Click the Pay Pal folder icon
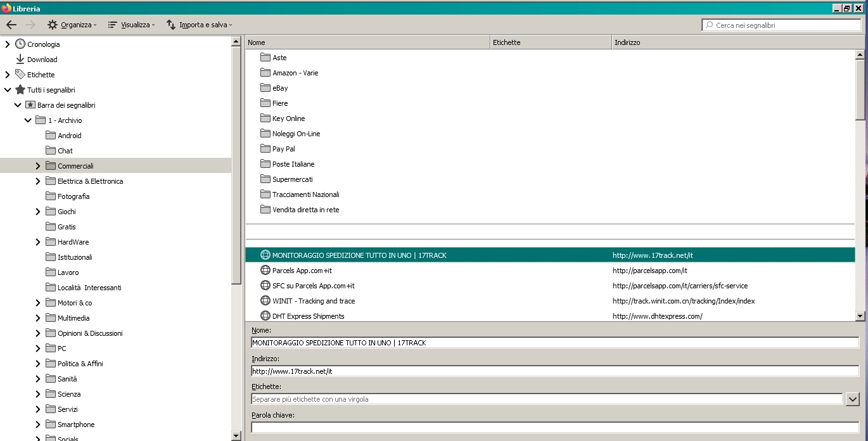Image resolution: width=868 pixels, height=441 pixels. (x=265, y=148)
